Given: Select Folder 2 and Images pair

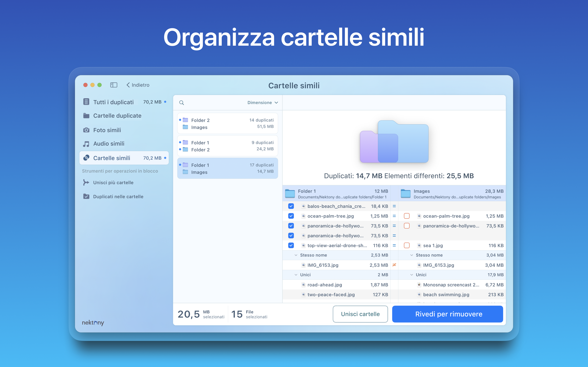Looking at the screenshot, I should click(227, 124).
